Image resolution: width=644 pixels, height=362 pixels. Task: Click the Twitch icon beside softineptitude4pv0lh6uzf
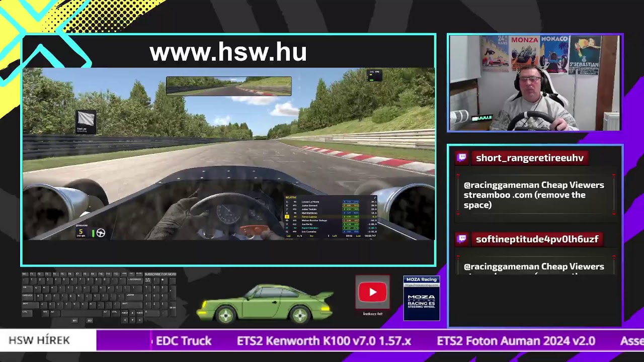click(462, 239)
